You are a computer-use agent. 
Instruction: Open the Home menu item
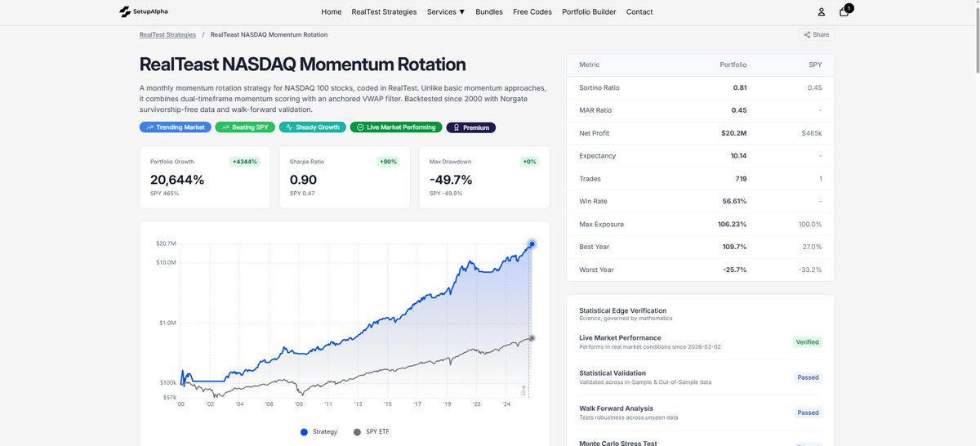click(x=332, y=11)
